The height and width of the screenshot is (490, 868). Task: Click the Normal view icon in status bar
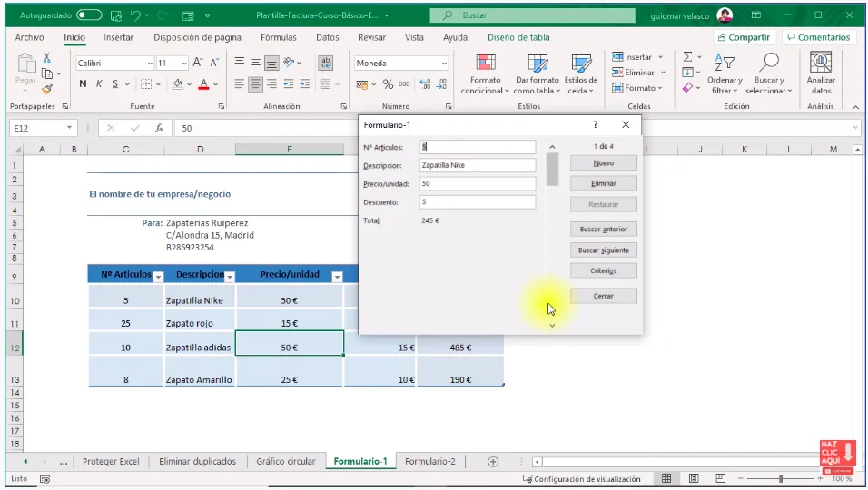coord(666,478)
